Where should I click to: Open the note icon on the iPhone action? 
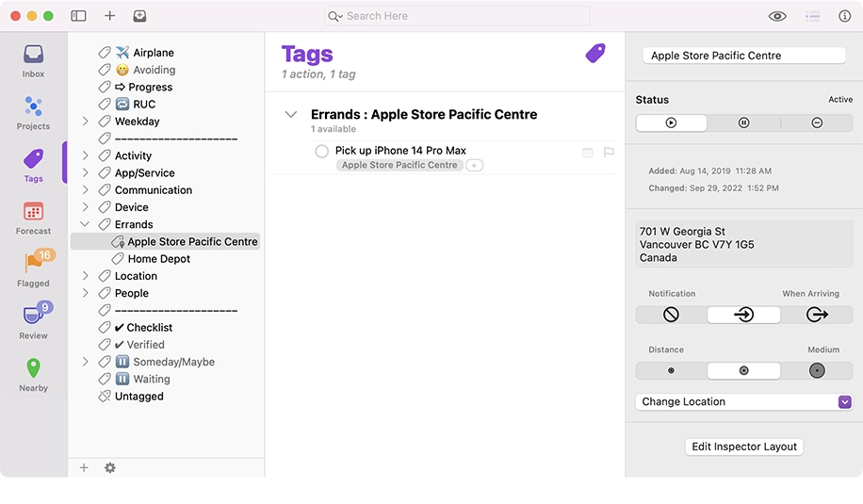(587, 153)
